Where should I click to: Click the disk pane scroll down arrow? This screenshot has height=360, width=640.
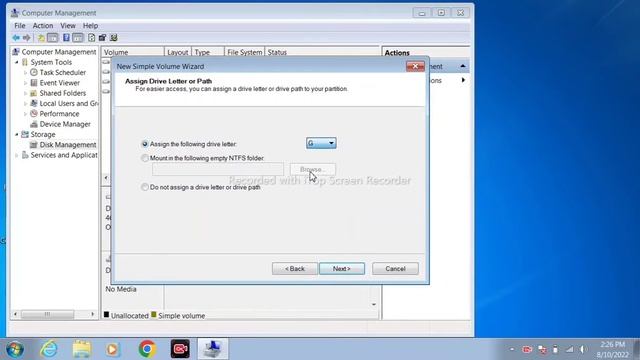pyautogui.click(x=373, y=304)
